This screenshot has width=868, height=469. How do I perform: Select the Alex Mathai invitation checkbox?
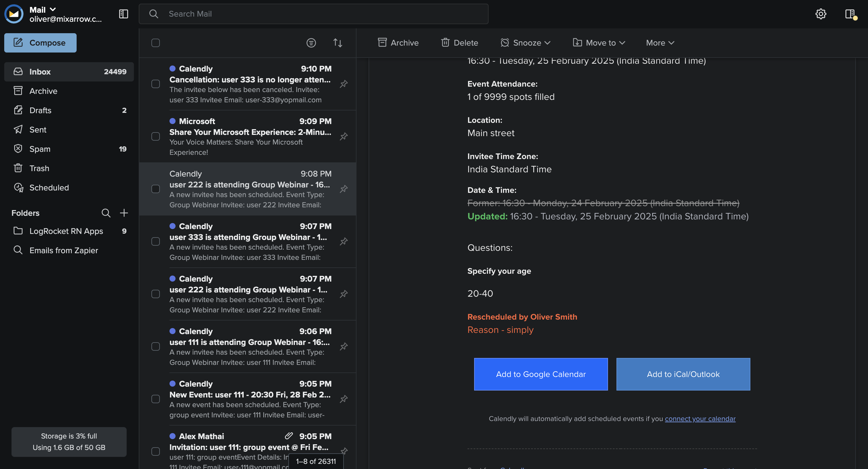pos(155,452)
